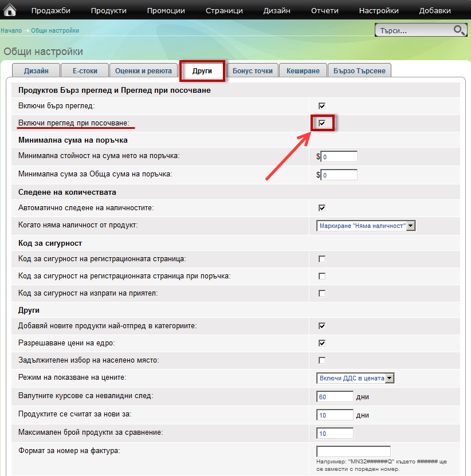Open 'Маркиране Няма наличност' dropdown
The width and height of the screenshot is (471, 476).
(366, 226)
